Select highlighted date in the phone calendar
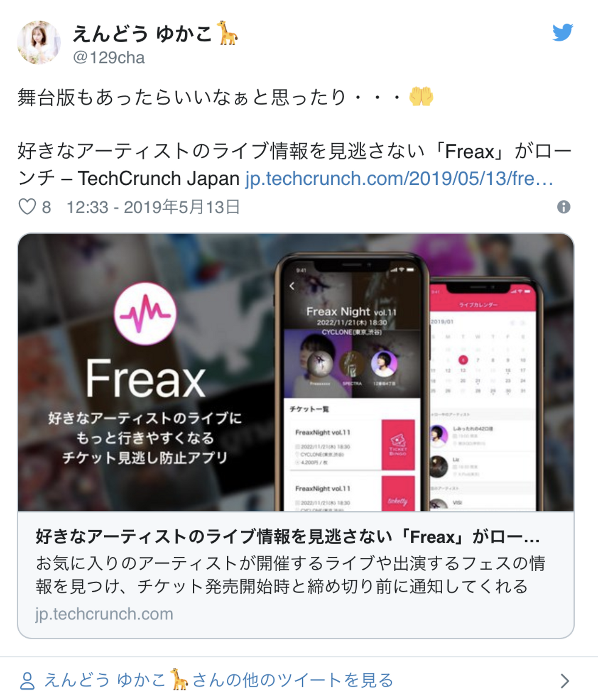This screenshot has width=598, height=700. (x=463, y=360)
